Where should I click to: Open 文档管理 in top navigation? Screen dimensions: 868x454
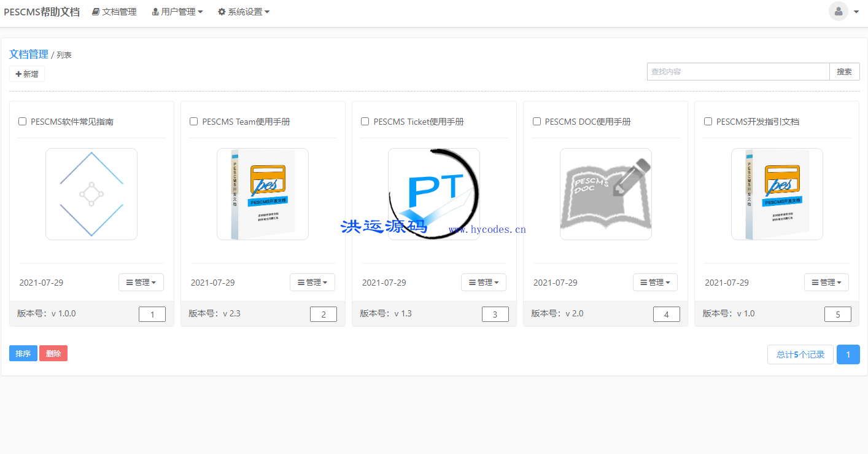(x=114, y=12)
